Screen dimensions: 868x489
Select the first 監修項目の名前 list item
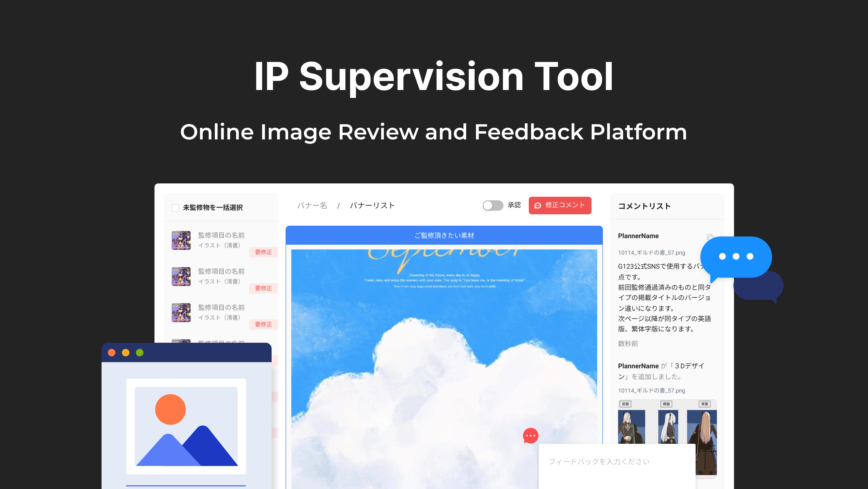point(221,235)
